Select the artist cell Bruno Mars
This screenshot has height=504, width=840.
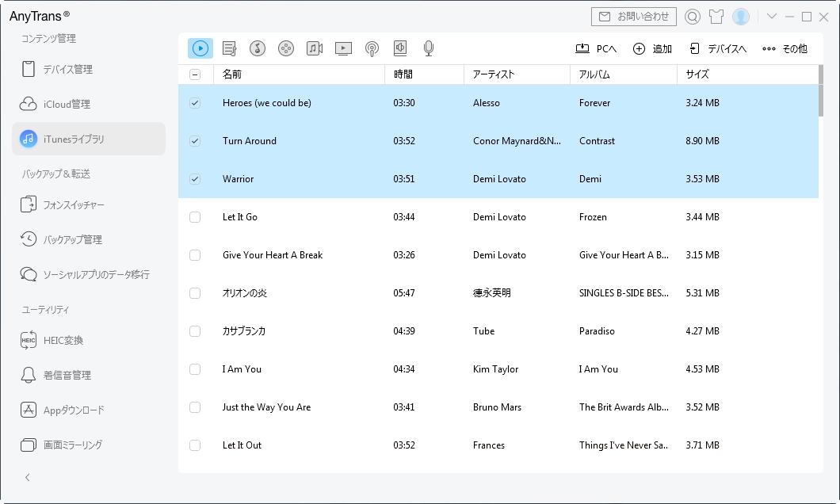(x=497, y=407)
